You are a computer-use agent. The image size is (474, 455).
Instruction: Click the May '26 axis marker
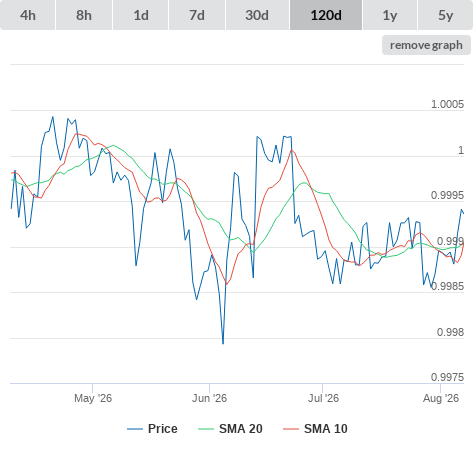point(93,398)
